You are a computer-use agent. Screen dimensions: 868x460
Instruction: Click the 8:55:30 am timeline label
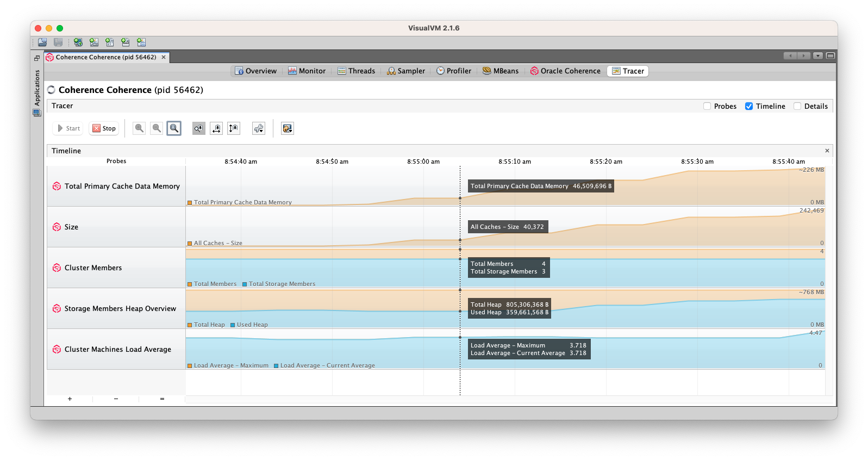(x=697, y=161)
